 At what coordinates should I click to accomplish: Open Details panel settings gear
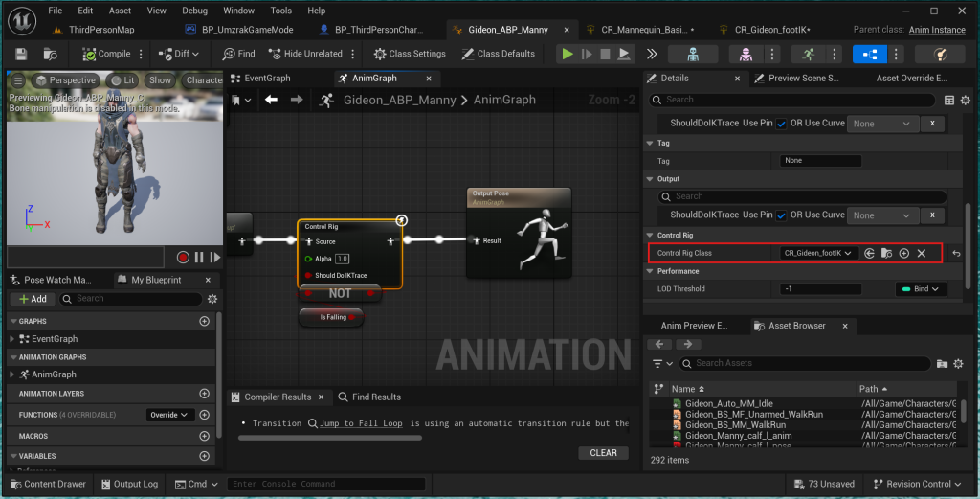point(965,100)
